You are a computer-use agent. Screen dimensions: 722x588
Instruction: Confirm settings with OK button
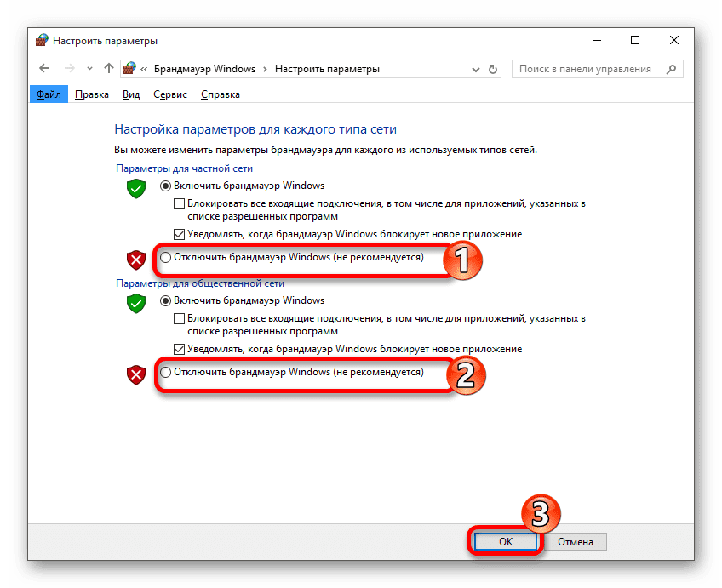coord(506,541)
